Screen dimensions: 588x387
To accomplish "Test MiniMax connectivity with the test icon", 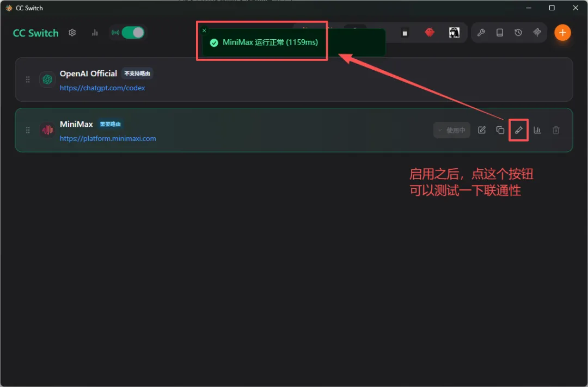I will tap(519, 130).
